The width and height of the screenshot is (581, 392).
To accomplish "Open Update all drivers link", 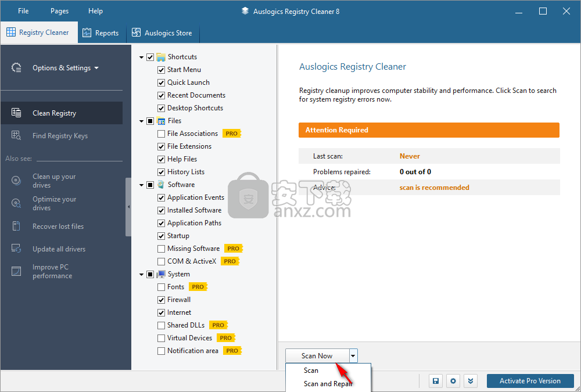I will (59, 249).
